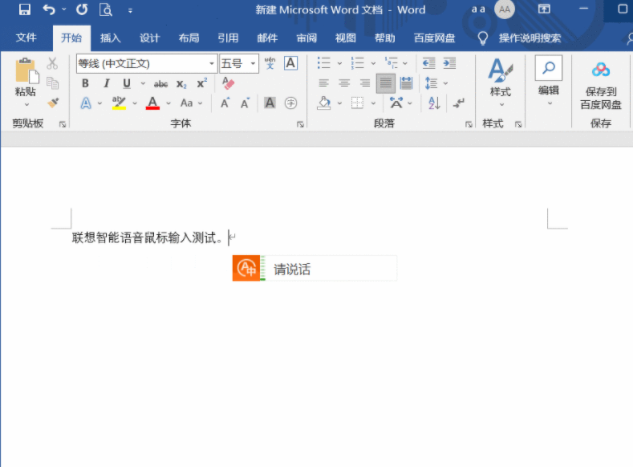The width and height of the screenshot is (633, 467).
Task: Apply character shading with the gray A icon
Action: coord(270,103)
